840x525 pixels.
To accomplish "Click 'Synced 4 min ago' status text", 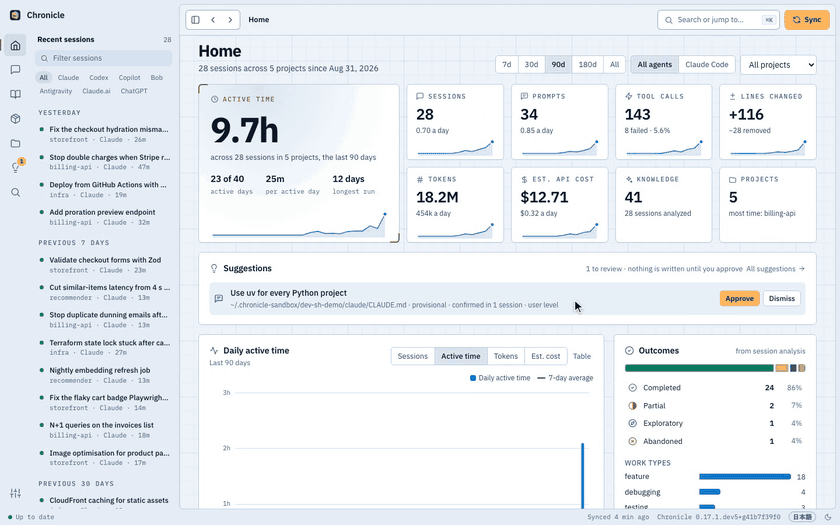I will click(x=618, y=517).
